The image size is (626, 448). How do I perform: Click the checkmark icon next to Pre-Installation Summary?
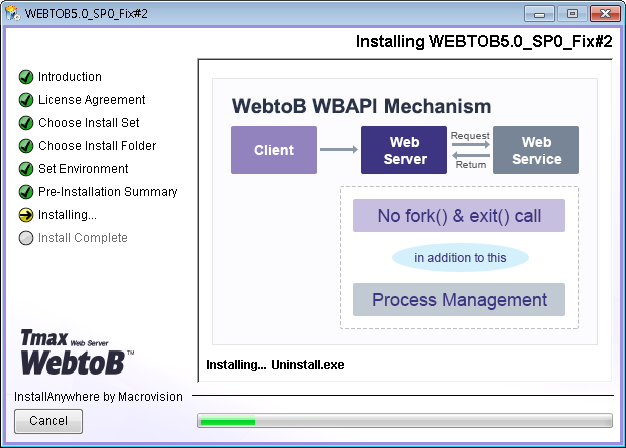click(26, 192)
